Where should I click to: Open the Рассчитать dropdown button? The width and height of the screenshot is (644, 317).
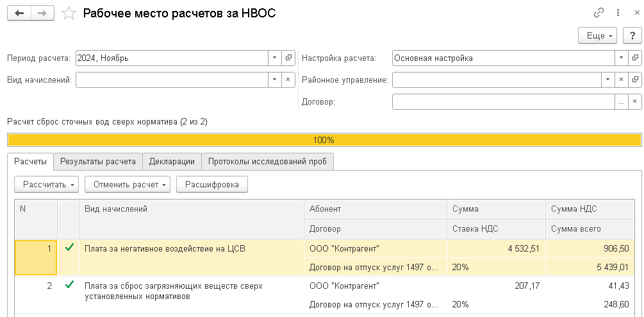click(48, 184)
